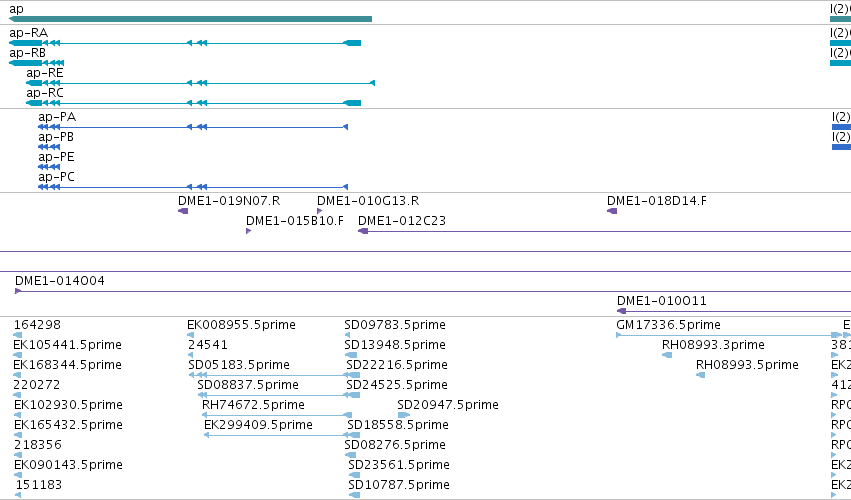
Task: Click the DME1-018D14.F marker
Action: [x=612, y=211]
